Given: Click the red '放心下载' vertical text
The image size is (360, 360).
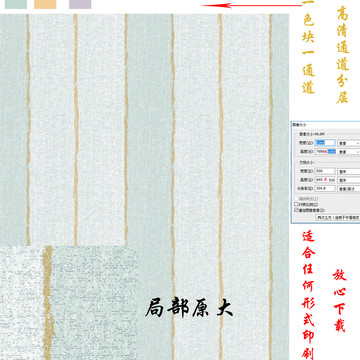Looking at the screenshot, I should click(x=340, y=301).
